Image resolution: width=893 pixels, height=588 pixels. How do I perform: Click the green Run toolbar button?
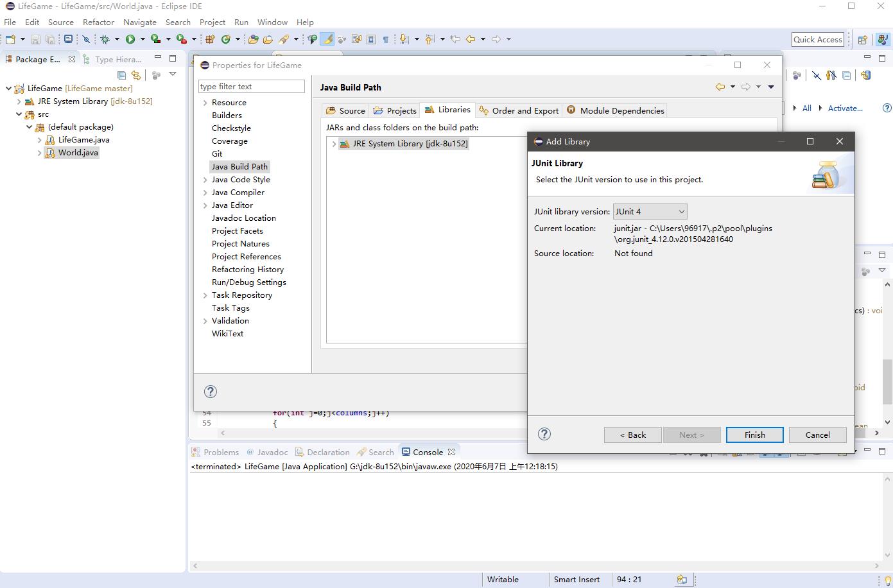pyautogui.click(x=130, y=39)
